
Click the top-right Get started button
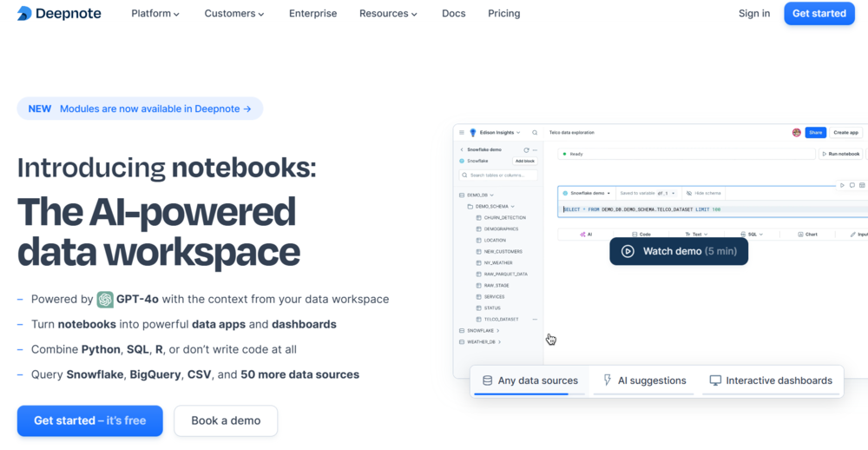pos(819,13)
